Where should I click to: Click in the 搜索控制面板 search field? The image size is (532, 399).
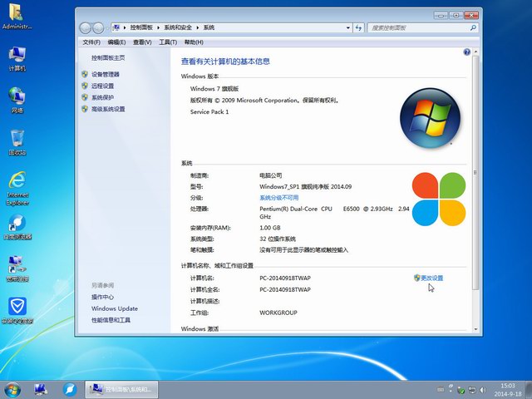tap(419, 27)
